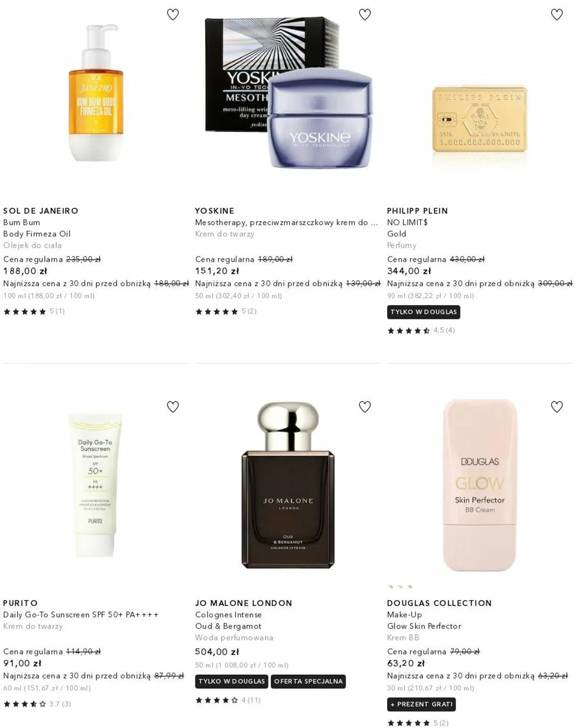
Task: View the 3.7 star rating of Purito sunscreen
Action: click(x=37, y=704)
